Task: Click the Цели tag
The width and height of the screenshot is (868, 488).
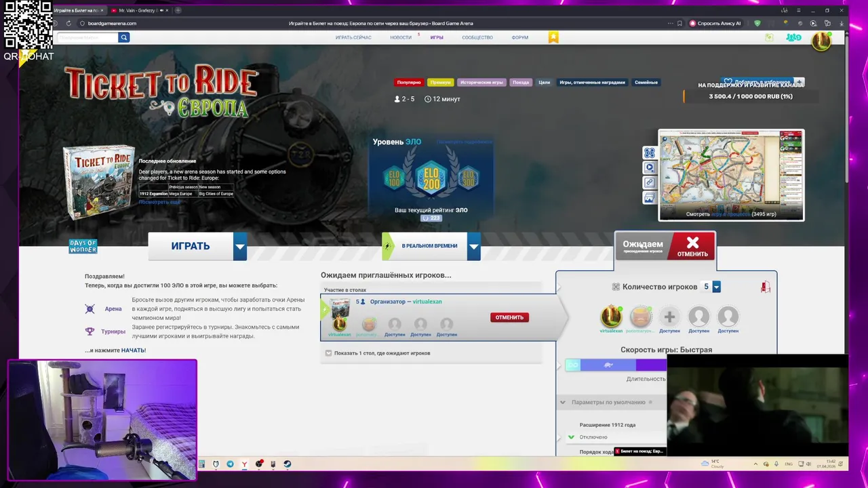Action: pos(544,83)
